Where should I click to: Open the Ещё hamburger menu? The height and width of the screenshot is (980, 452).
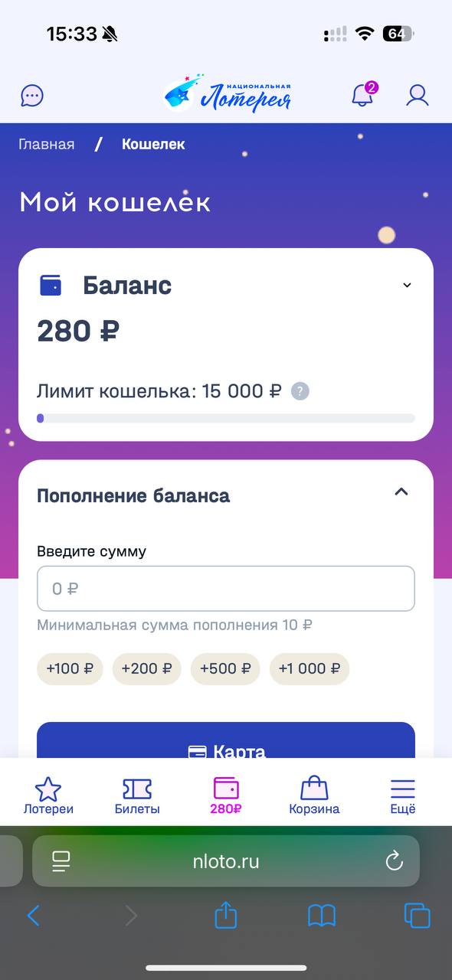click(403, 795)
